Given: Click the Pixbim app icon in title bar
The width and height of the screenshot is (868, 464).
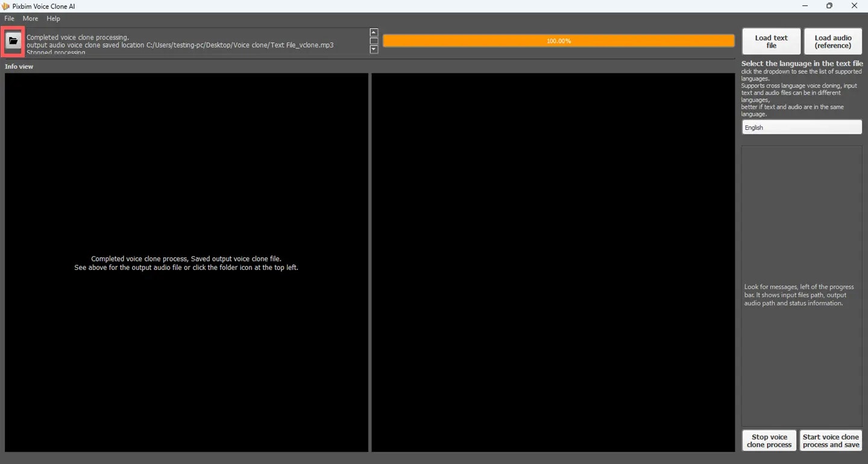Looking at the screenshot, I should tap(6, 6).
